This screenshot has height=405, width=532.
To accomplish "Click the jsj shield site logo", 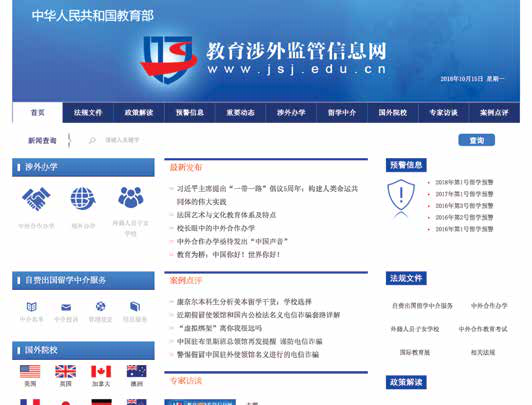I will pyautogui.click(x=169, y=60).
